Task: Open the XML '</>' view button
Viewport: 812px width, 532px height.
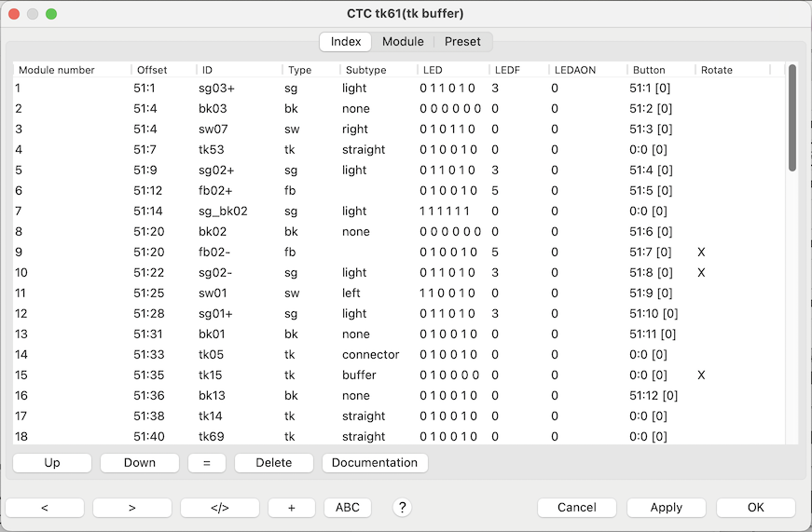Action: 219,508
